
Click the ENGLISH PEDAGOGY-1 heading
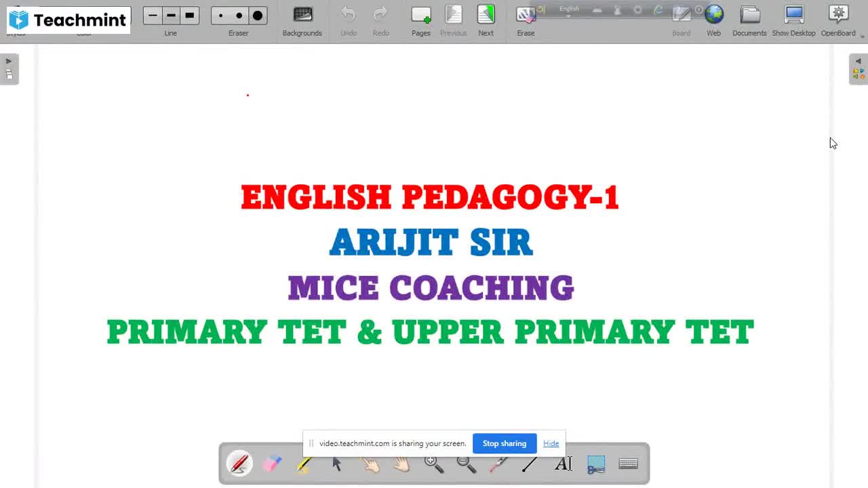430,197
